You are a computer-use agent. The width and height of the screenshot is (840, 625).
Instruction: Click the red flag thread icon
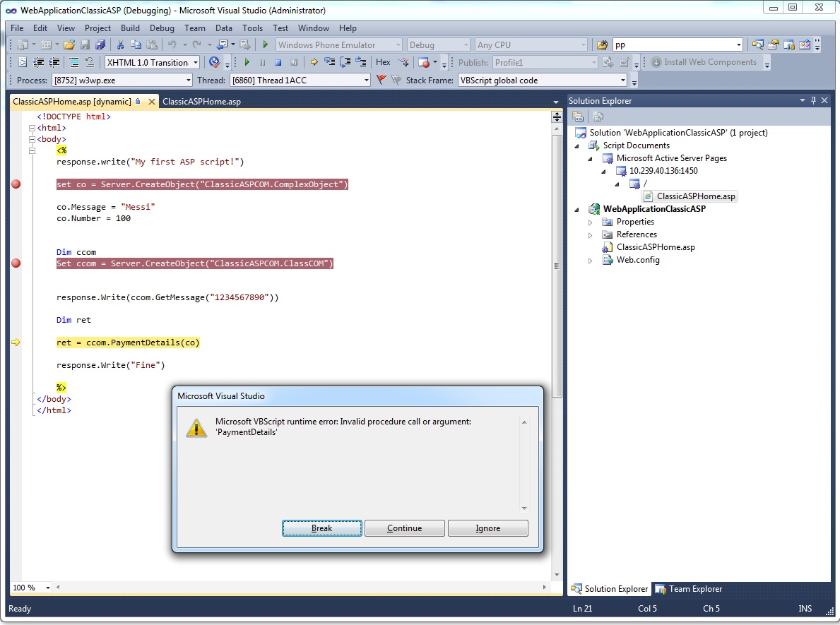pos(381,81)
